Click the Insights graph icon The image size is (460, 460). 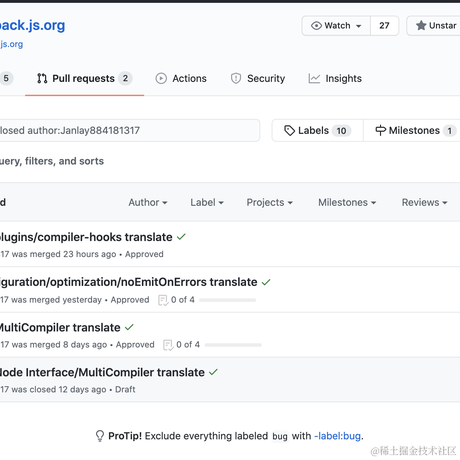pyautogui.click(x=314, y=79)
